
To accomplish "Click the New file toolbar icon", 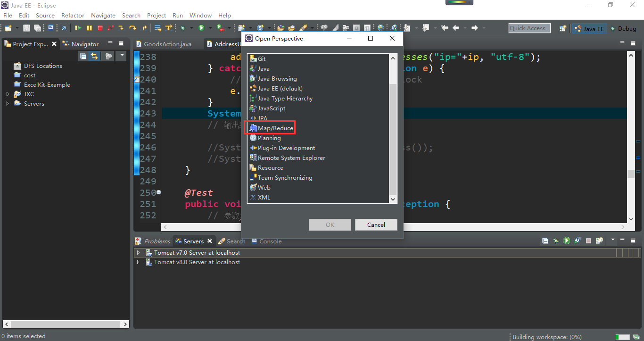I will pyautogui.click(x=7, y=28).
